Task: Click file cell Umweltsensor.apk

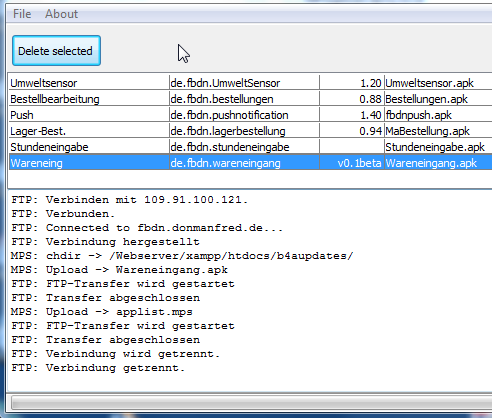Action: click(x=438, y=83)
